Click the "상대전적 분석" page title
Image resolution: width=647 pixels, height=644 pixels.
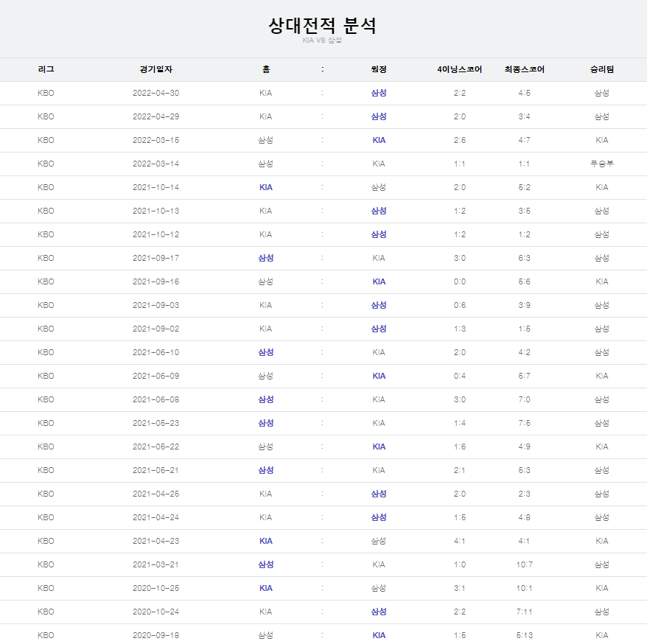pos(322,26)
